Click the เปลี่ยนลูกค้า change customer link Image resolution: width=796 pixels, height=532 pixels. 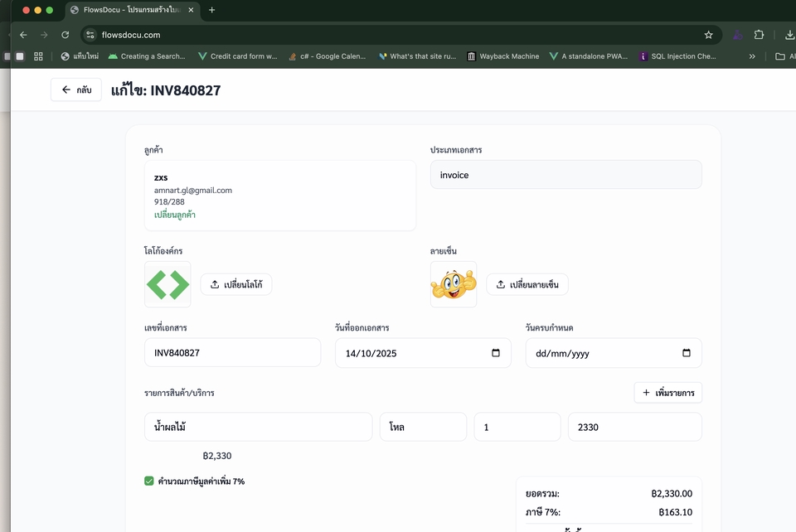[175, 215]
